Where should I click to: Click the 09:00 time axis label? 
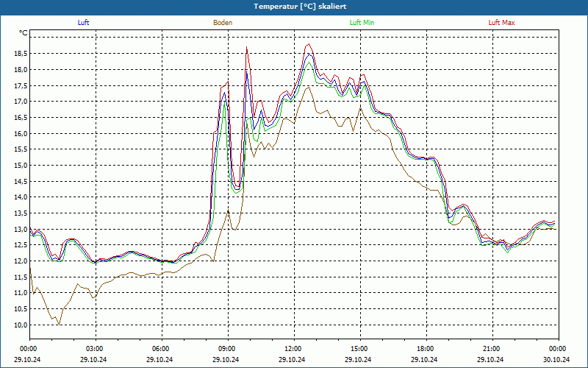(x=228, y=349)
